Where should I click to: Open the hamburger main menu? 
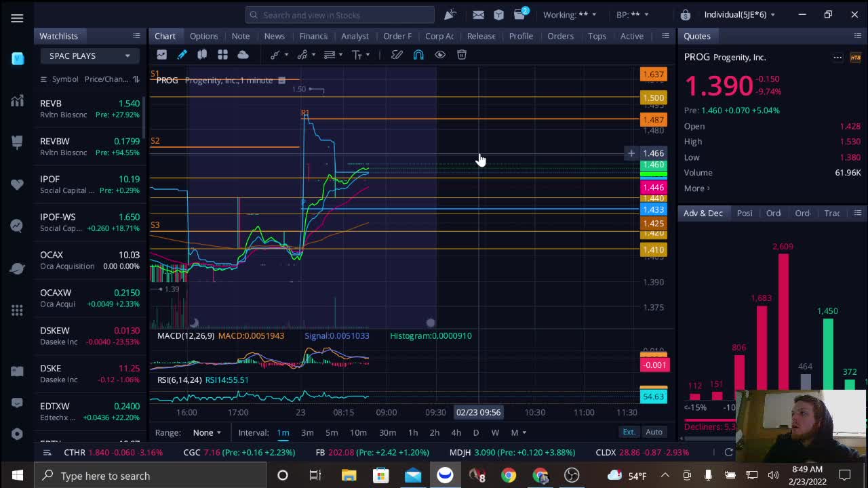(x=17, y=18)
